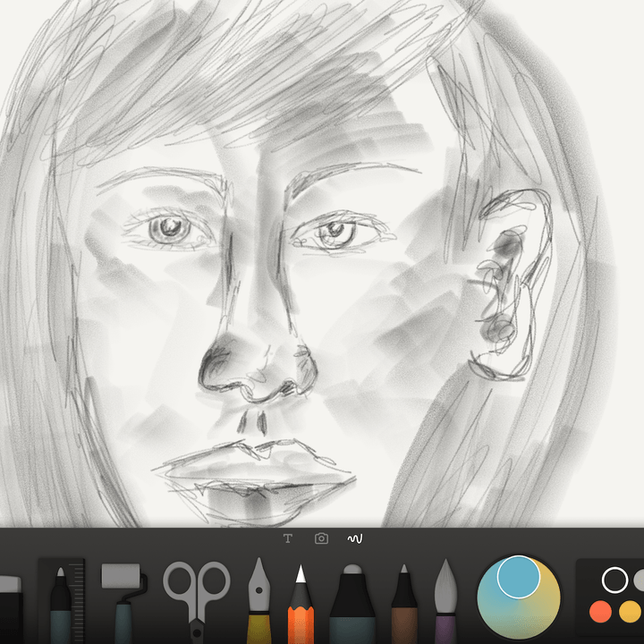Image resolution: width=644 pixels, height=644 pixels.
Task: Select the ruler marker tool
Action: click(x=62, y=601)
